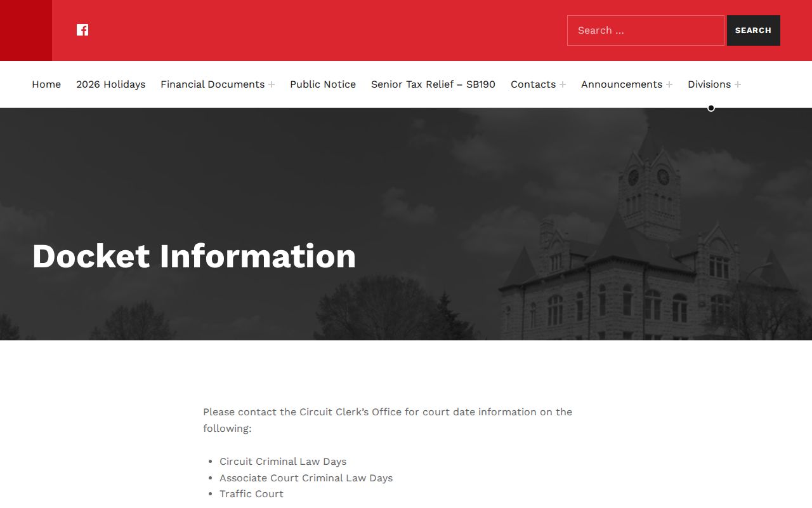
Task: Open the 2026 Holidays page
Action: [x=110, y=84]
